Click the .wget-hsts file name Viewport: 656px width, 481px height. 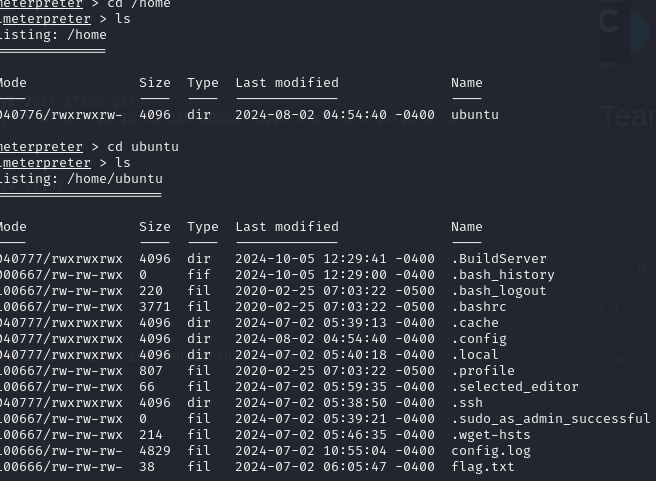pyautogui.click(x=491, y=435)
